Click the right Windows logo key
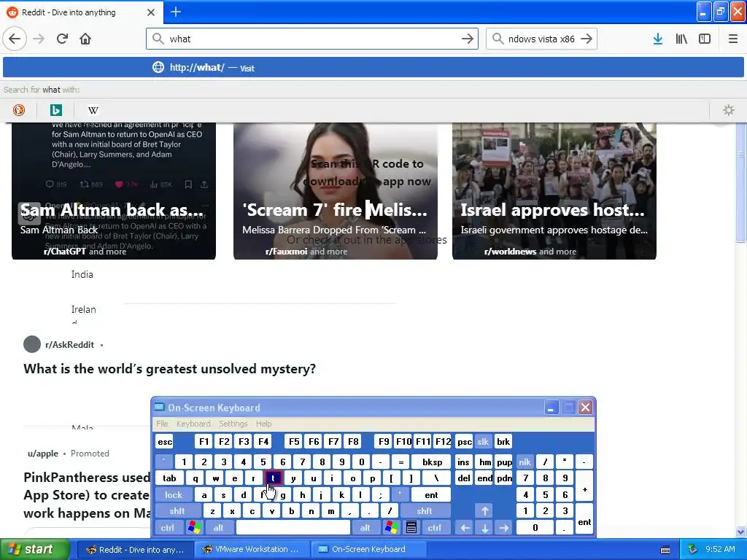The image size is (747, 560). [x=391, y=527]
